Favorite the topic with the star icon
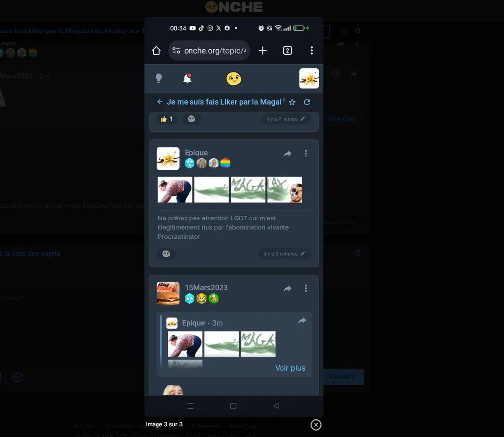The width and height of the screenshot is (504, 437). coord(292,102)
